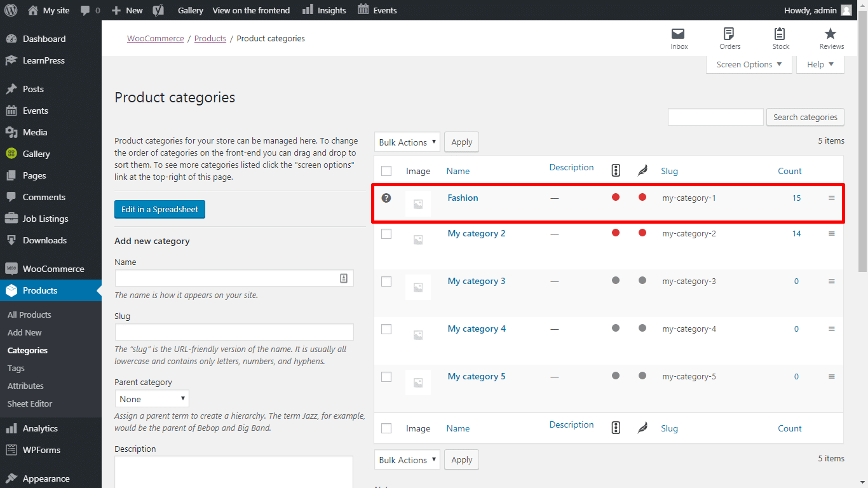The width and height of the screenshot is (868, 488).
Task: Click the count 14 link for My category 2
Action: (796, 234)
